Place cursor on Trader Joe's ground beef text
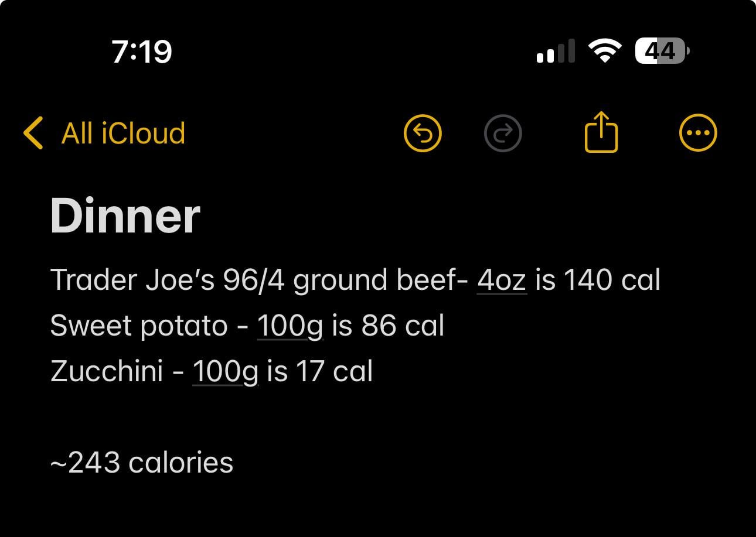The image size is (756, 537). coord(258,280)
